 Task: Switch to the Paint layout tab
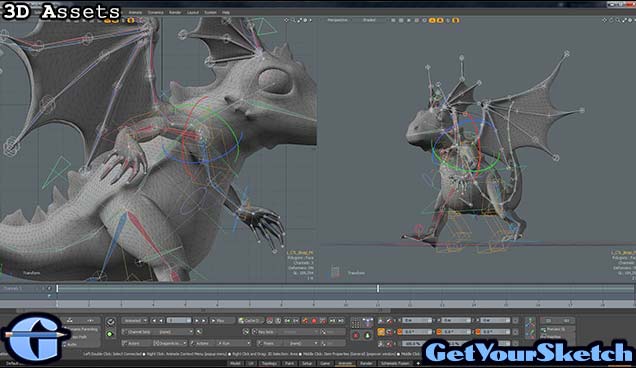point(289,364)
